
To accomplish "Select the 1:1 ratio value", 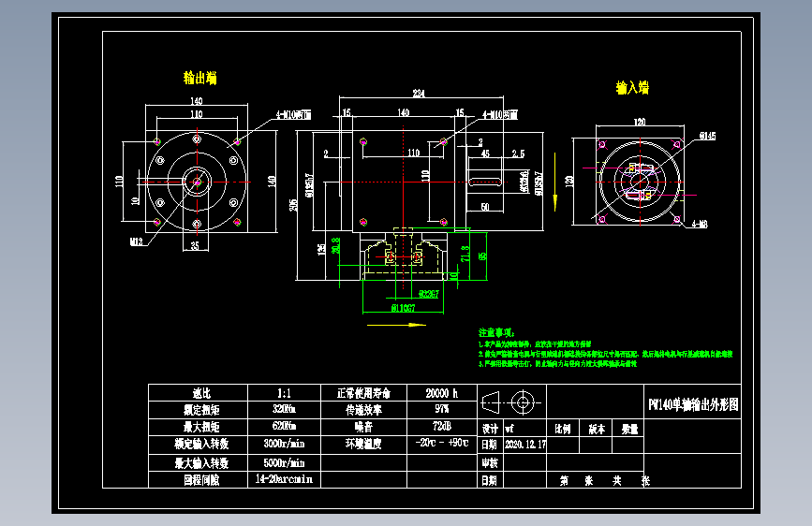I will click(284, 393).
